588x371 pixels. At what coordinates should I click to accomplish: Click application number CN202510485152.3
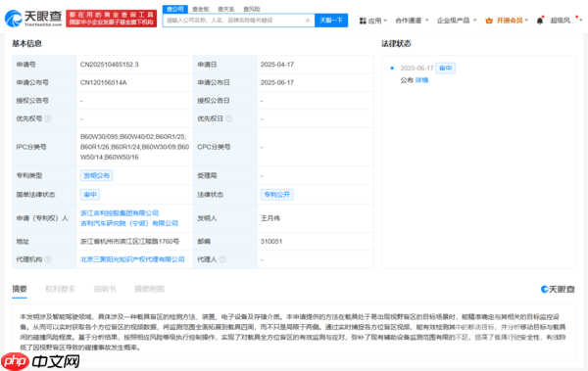coord(110,65)
